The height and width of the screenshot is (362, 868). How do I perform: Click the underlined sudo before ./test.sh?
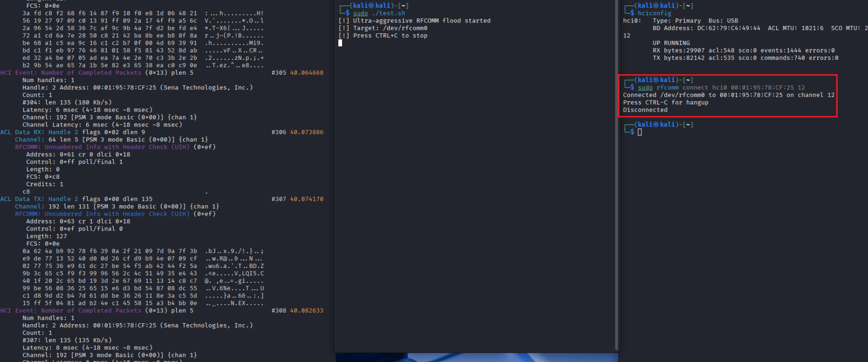click(x=361, y=13)
